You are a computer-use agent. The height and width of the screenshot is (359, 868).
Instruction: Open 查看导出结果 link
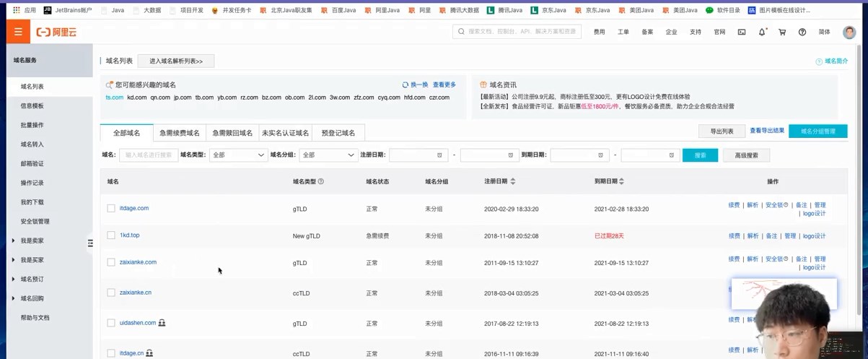coord(767,131)
